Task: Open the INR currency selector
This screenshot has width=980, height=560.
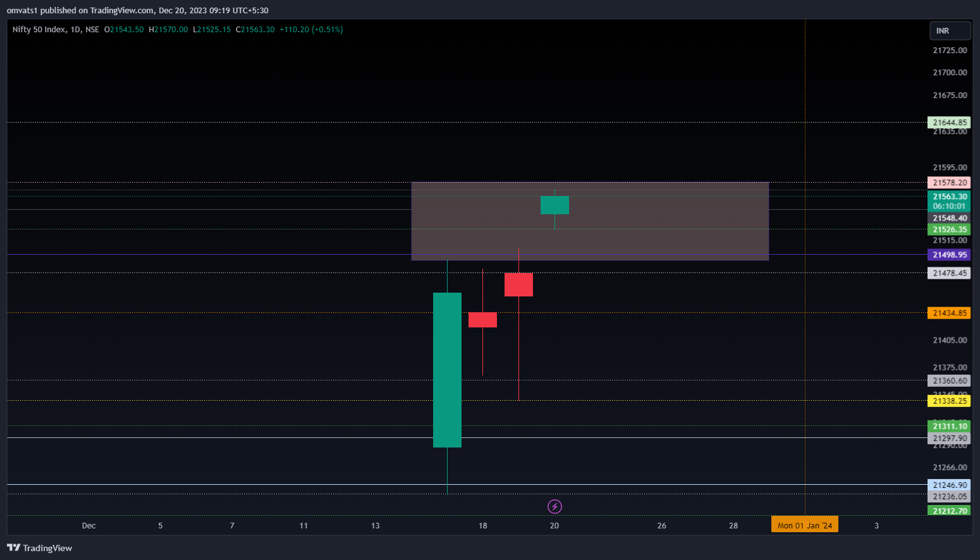Action: pos(950,30)
